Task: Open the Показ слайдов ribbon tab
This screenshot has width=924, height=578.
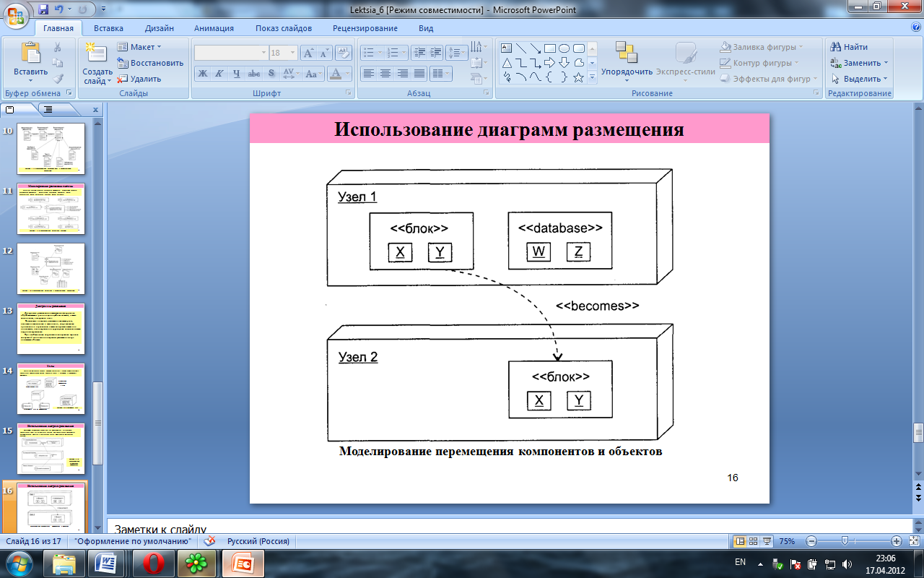Action: [284, 28]
